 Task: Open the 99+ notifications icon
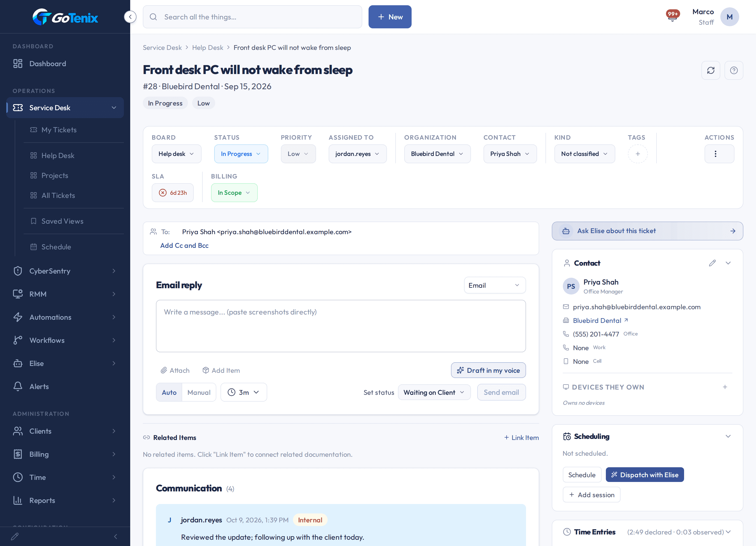coord(673,16)
